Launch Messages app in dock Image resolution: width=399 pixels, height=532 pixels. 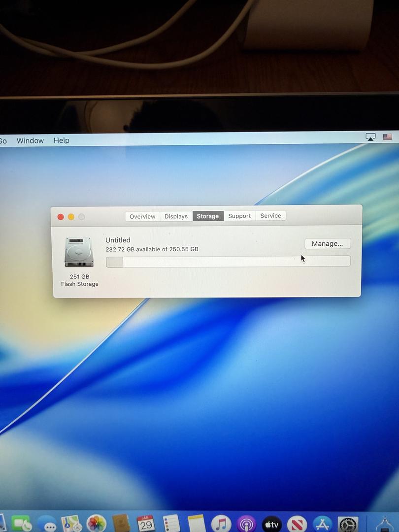pyautogui.click(x=47, y=525)
